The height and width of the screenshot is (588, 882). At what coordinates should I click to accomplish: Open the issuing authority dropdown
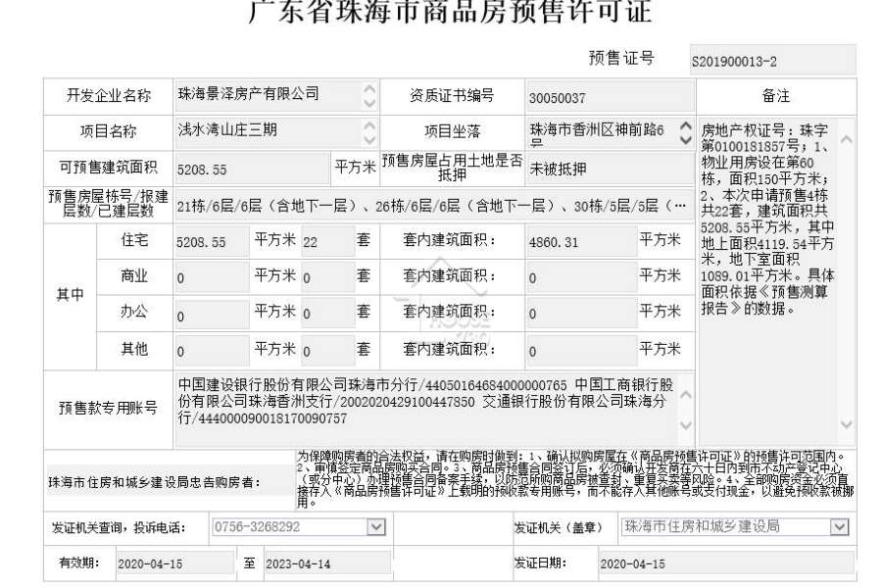pyautogui.click(x=839, y=526)
